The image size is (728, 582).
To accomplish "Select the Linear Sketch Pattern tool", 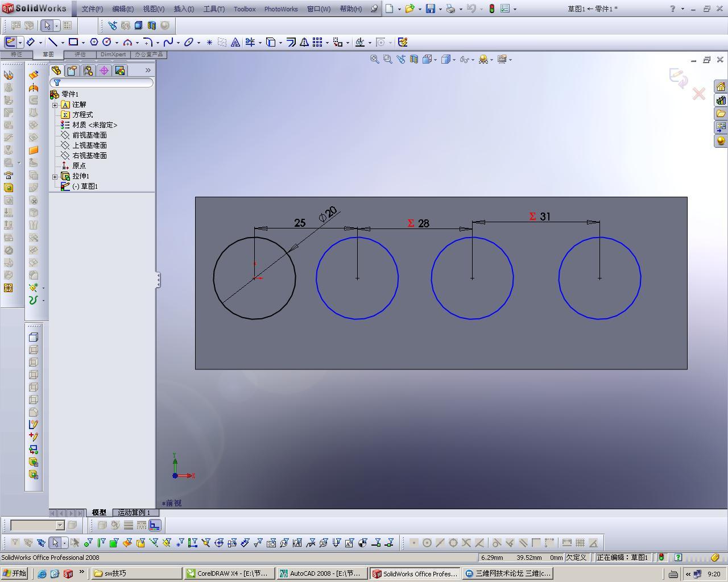I will pos(317,42).
